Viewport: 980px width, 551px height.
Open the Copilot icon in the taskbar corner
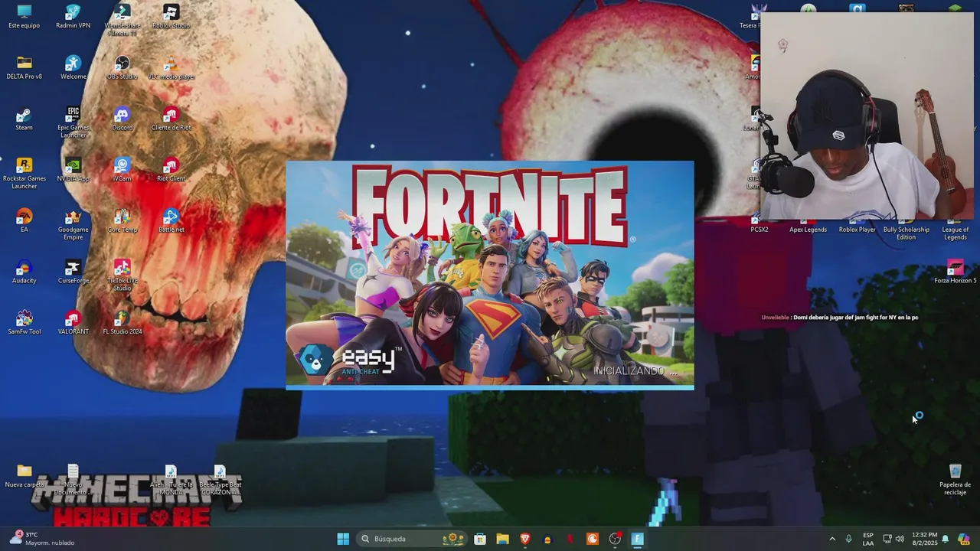point(963,539)
